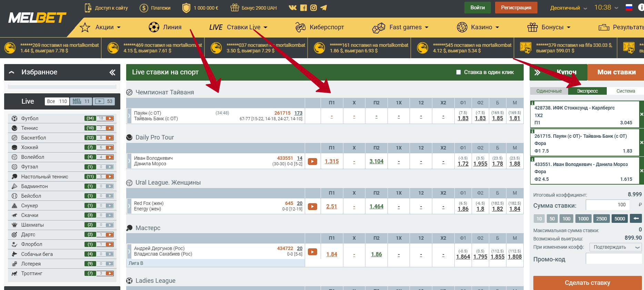Open Чемпионат Тайваня league header

(164, 92)
